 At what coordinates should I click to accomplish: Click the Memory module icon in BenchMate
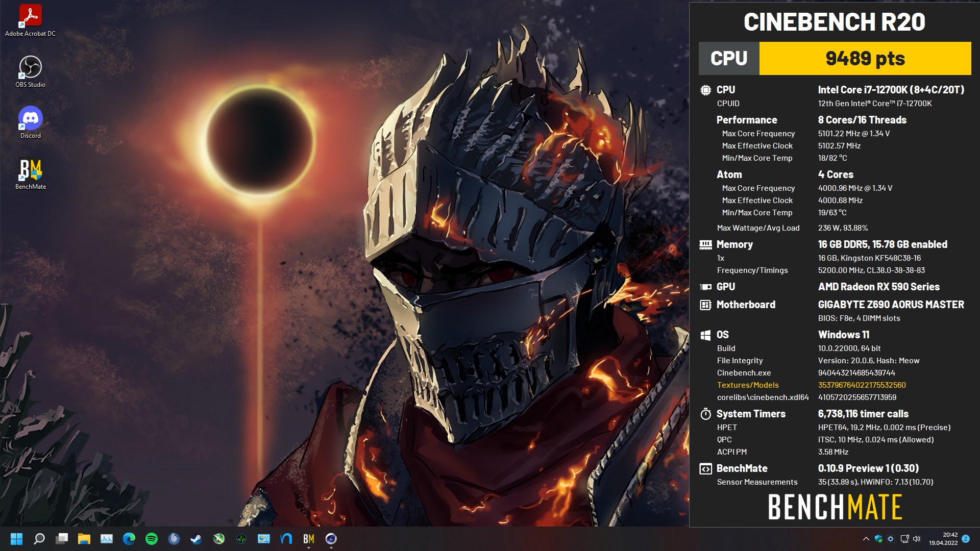(705, 245)
